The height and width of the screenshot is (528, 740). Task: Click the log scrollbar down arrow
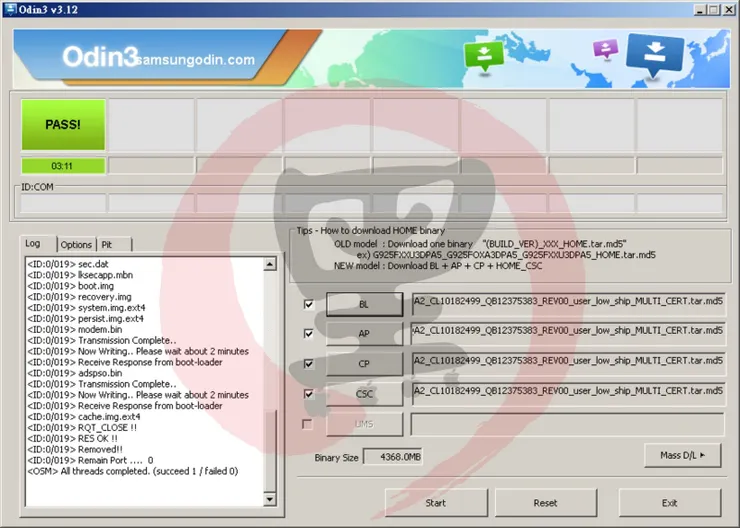click(270, 499)
